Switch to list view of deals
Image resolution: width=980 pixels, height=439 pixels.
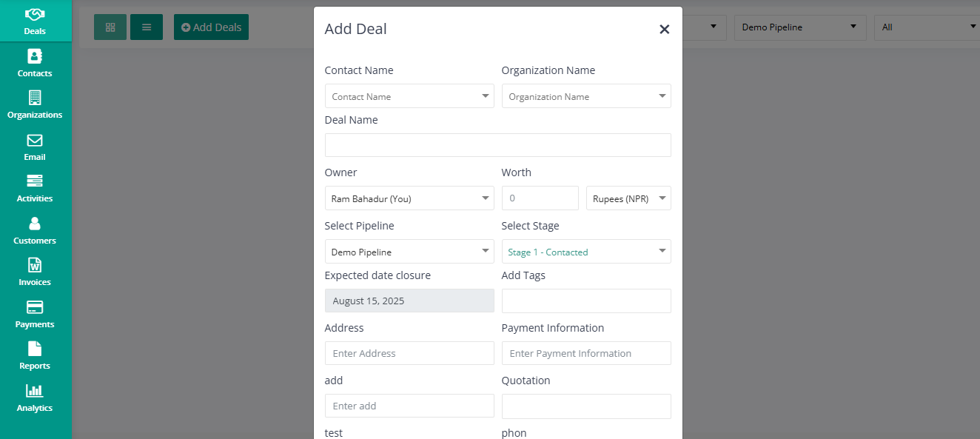click(146, 27)
